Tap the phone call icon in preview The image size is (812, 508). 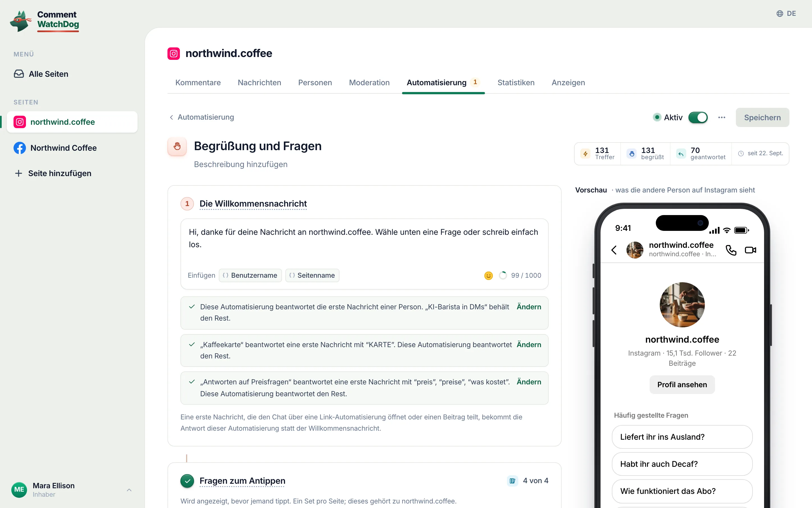coord(731,250)
